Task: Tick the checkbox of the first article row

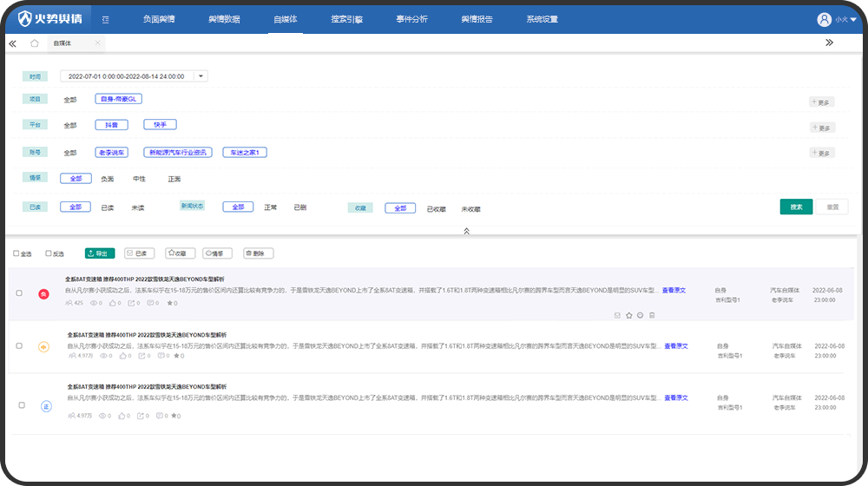Action: tap(20, 293)
